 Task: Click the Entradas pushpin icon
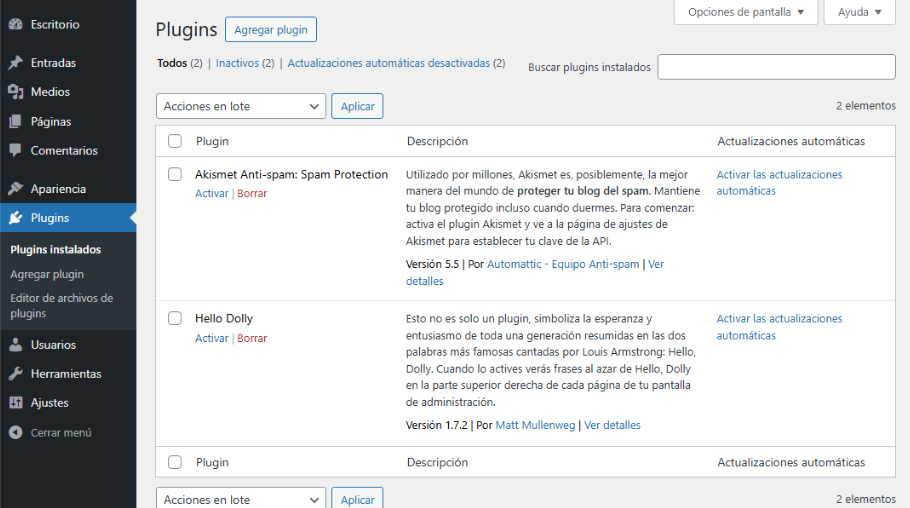[15, 62]
